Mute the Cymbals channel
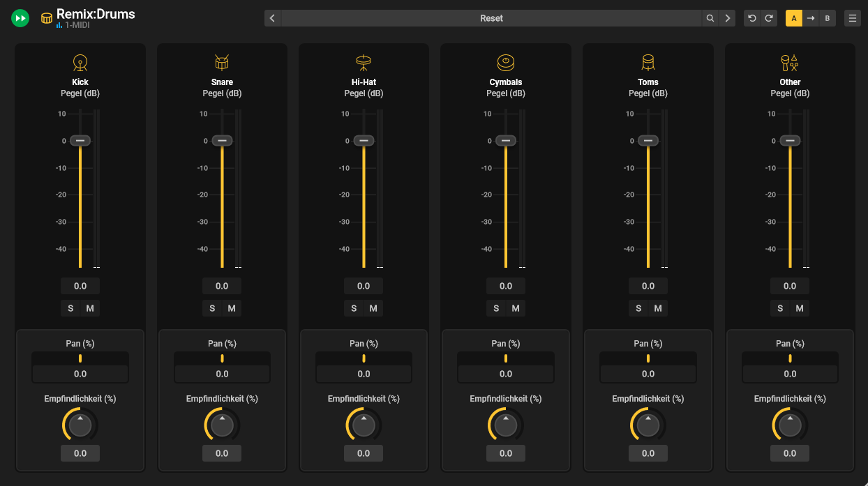 point(516,308)
